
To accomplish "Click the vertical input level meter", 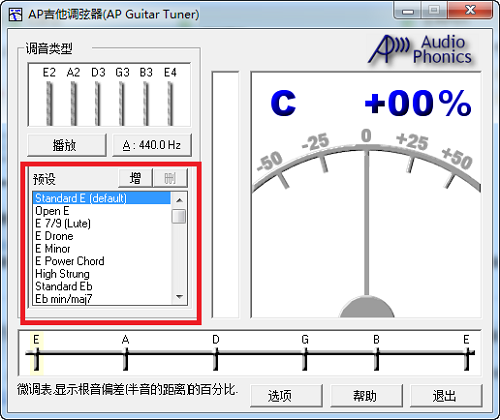I will click(225, 194).
